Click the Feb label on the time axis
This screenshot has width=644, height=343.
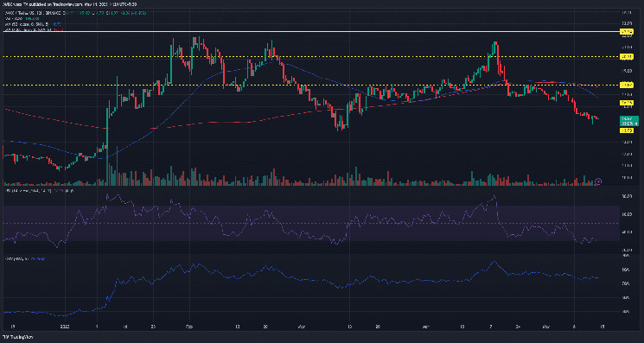189,327
